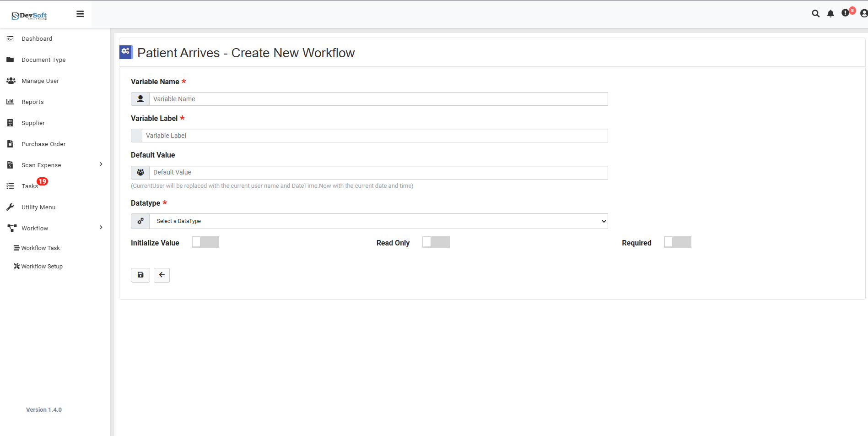Click the Tasks checklist icon in sidebar
The image size is (868, 436).
pyautogui.click(x=10, y=186)
